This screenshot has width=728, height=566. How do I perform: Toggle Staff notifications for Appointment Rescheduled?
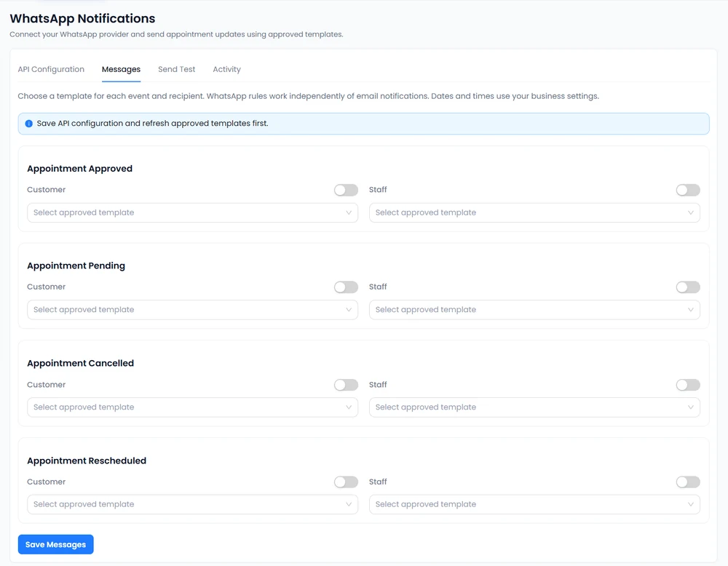click(x=688, y=482)
